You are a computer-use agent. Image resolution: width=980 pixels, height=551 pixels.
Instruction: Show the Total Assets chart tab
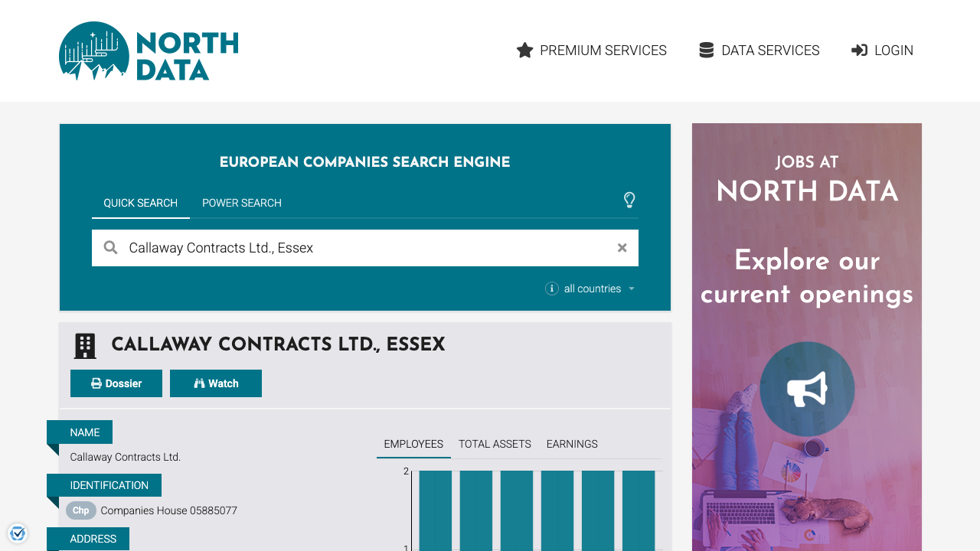pos(495,444)
